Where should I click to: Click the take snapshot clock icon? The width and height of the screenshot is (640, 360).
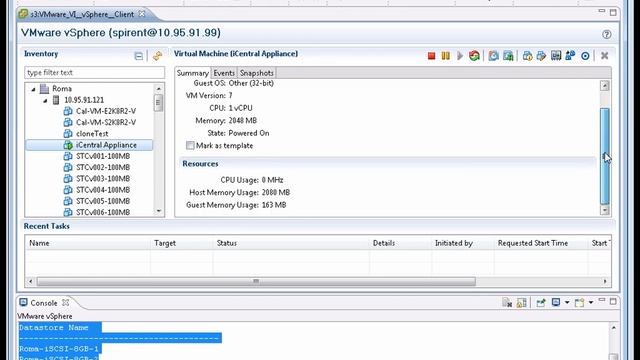pos(493,56)
